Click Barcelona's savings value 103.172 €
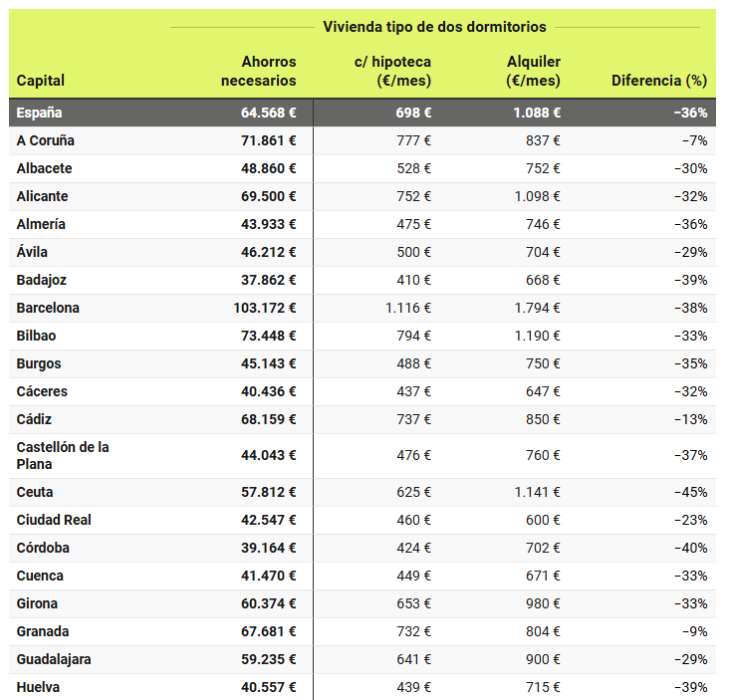This screenshot has width=729, height=700. coord(265,308)
